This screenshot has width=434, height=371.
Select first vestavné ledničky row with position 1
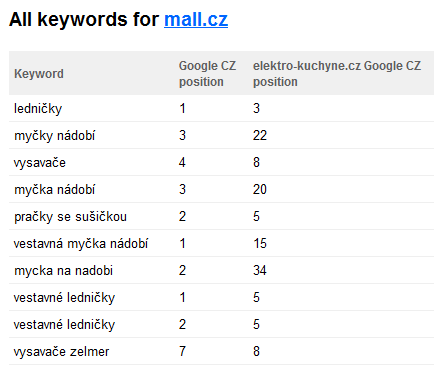point(221,297)
